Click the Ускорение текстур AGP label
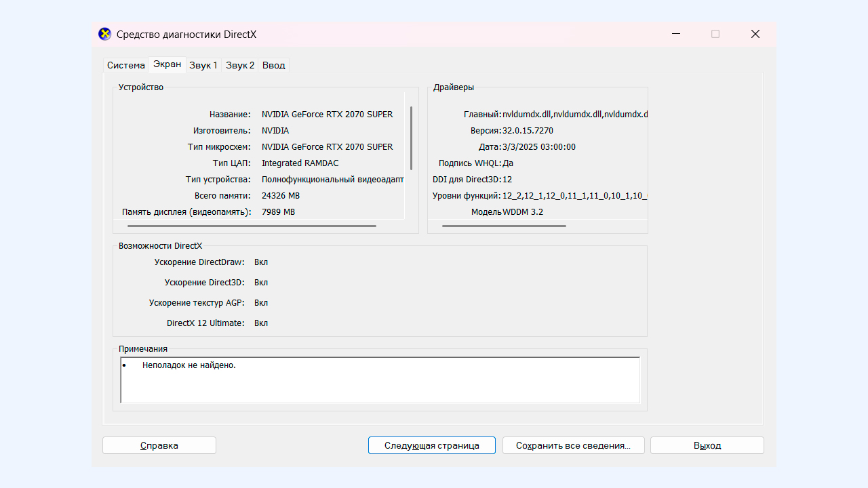Viewport: 868px width, 488px height. coord(197,303)
